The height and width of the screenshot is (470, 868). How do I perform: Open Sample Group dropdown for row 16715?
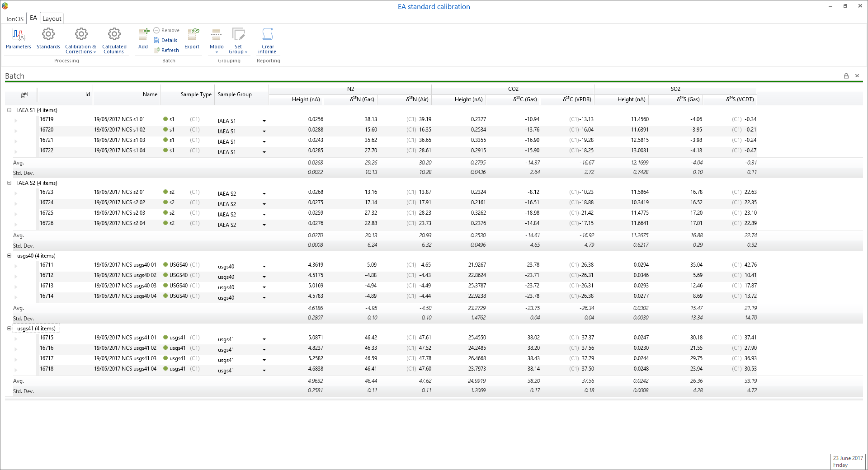tap(264, 339)
